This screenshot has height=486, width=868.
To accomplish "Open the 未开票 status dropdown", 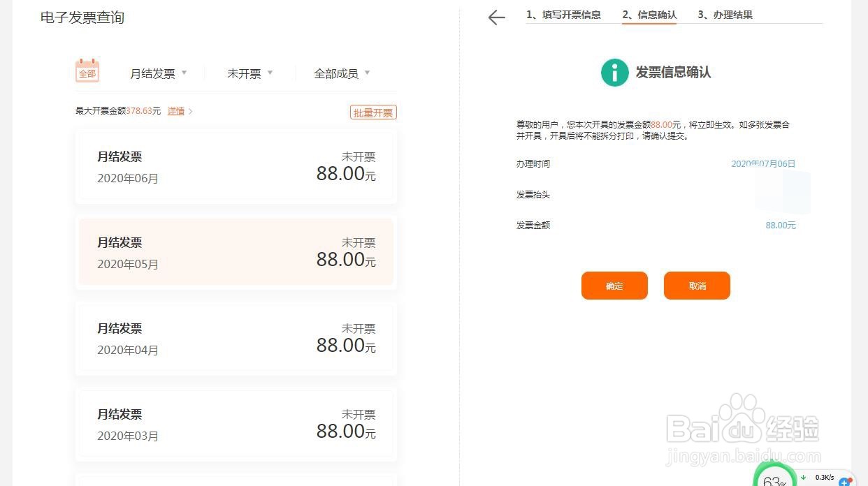I will (249, 73).
